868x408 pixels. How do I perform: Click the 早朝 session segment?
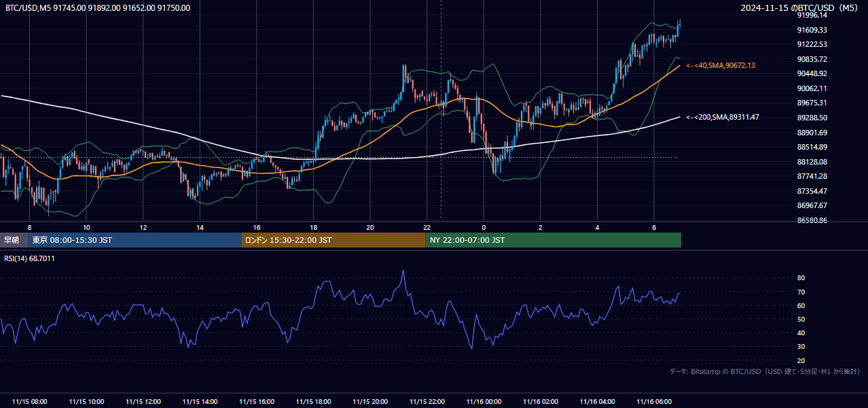click(14, 240)
